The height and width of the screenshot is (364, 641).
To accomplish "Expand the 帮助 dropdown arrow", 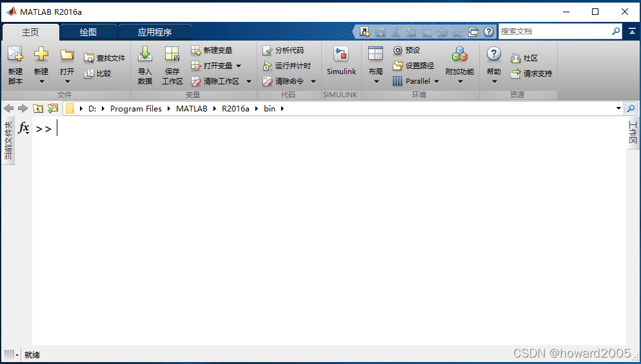I will 494,81.
